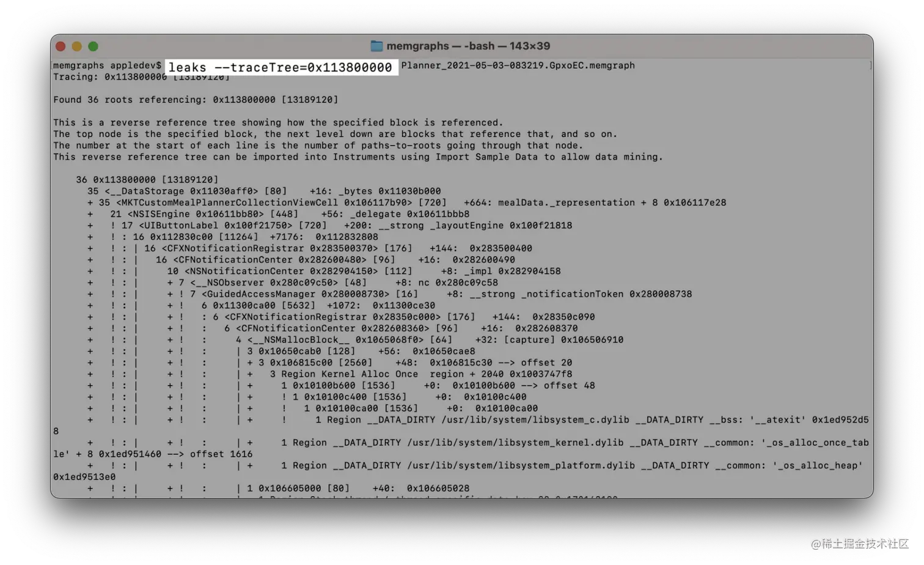Minimize the terminal using yellow button
This screenshot has width=924, height=565.
[x=77, y=46]
